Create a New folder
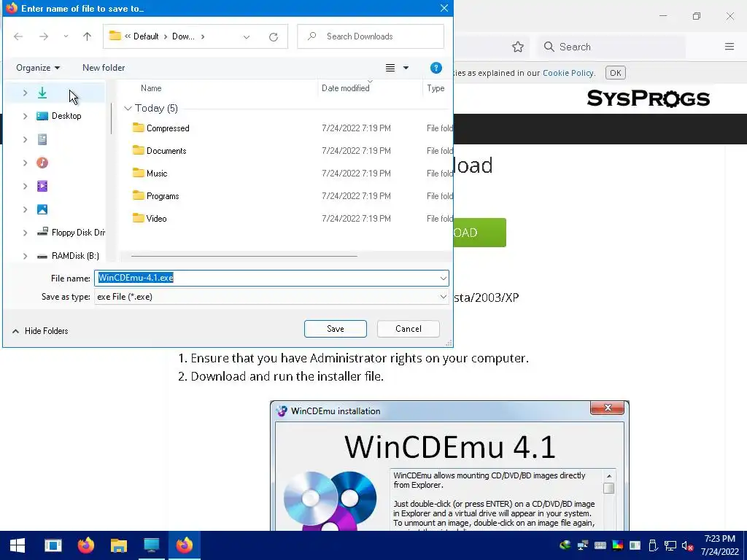The width and height of the screenshot is (747, 560). (x=104, y=68)
